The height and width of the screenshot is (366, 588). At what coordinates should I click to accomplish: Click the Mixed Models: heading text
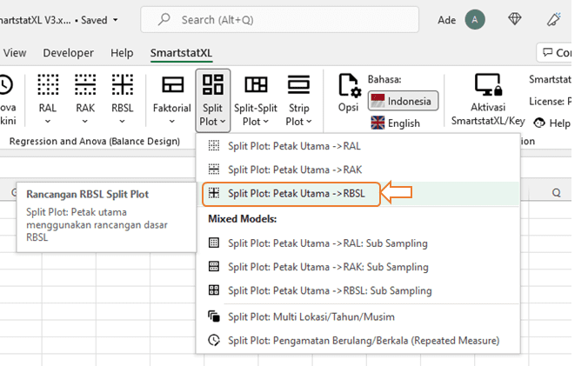[x=243, y=218]
